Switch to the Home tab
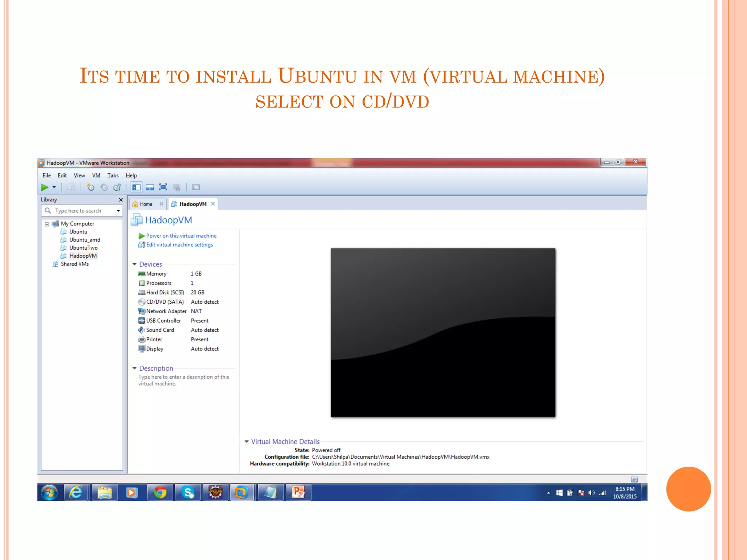The width and height of the screenshot is (747, 560). 146,204
